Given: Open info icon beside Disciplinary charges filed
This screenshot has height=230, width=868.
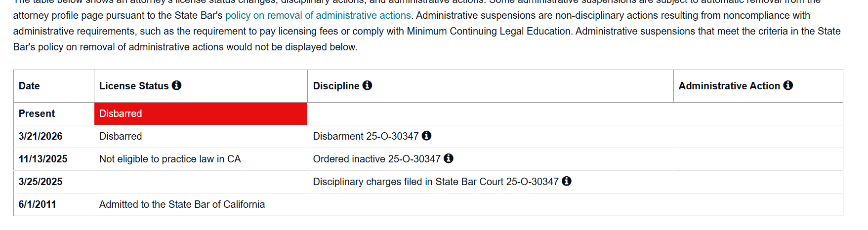Looking at the screenshot, I should click(567, 181).
